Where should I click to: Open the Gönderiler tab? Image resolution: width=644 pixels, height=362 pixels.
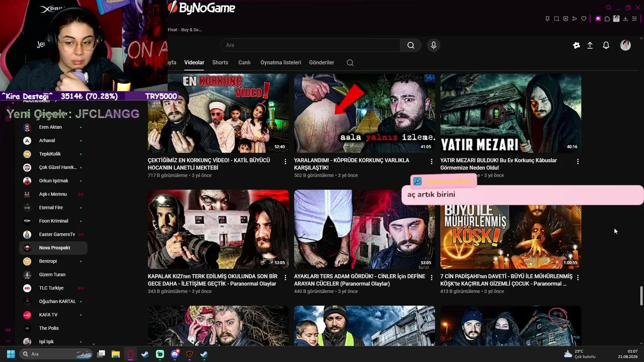tap(321, 63)
